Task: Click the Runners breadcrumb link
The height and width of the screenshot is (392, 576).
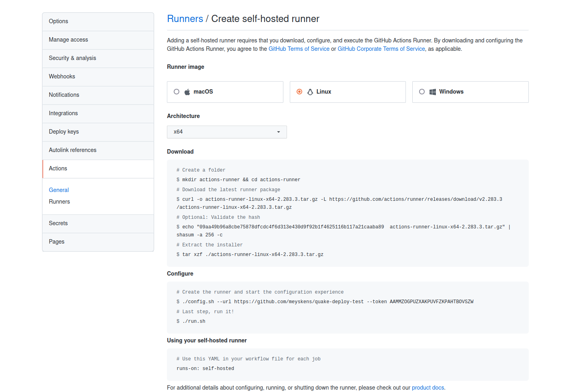Action: pyautogui.click(x=185, y=19)
